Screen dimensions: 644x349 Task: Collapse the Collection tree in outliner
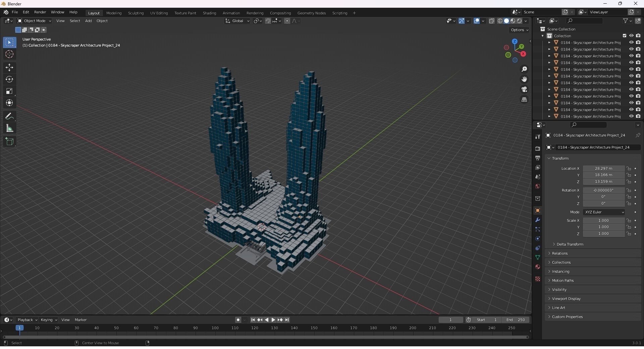tap(543, 36)
